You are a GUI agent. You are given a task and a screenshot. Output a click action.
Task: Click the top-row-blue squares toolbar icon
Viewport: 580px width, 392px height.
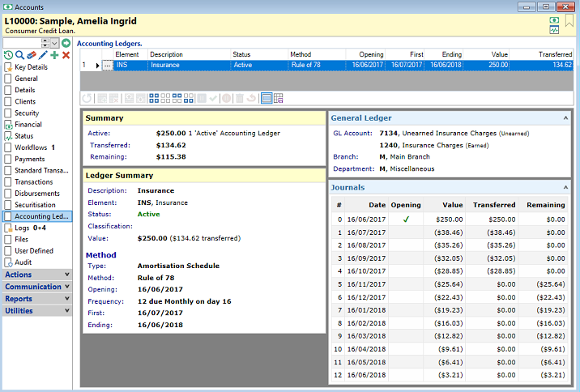tap(177, 98)
